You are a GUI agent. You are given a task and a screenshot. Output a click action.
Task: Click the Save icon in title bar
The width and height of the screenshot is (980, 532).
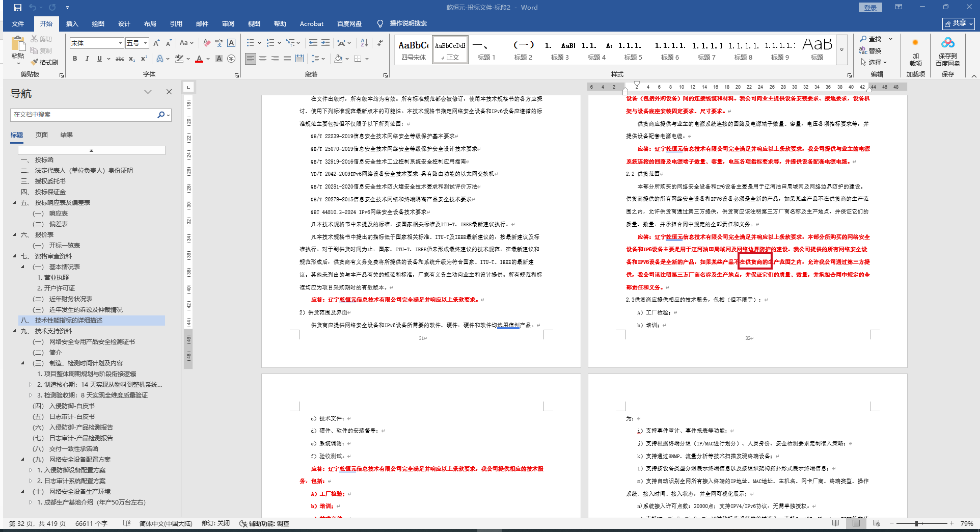click(x=18, y=8)
